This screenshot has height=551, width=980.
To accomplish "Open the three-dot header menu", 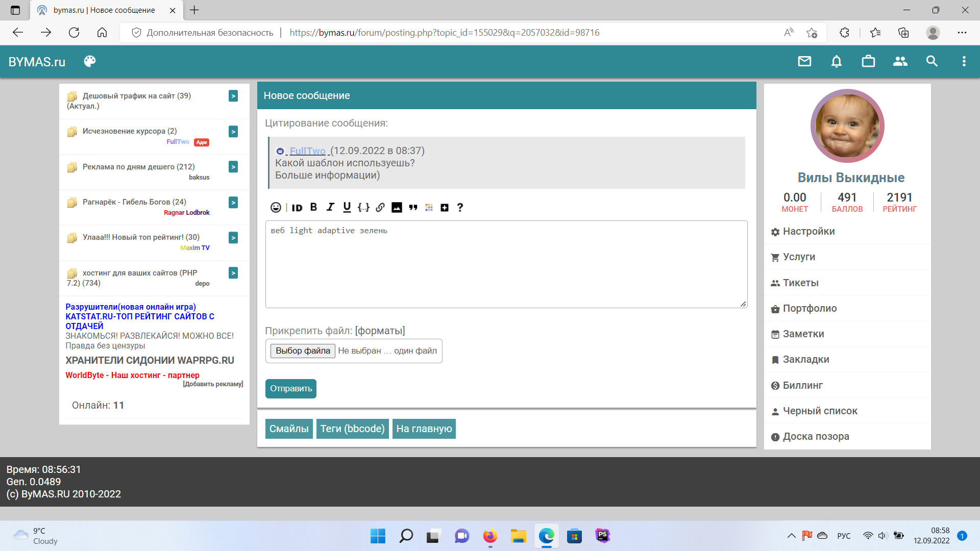I will (x=964, y=61).
